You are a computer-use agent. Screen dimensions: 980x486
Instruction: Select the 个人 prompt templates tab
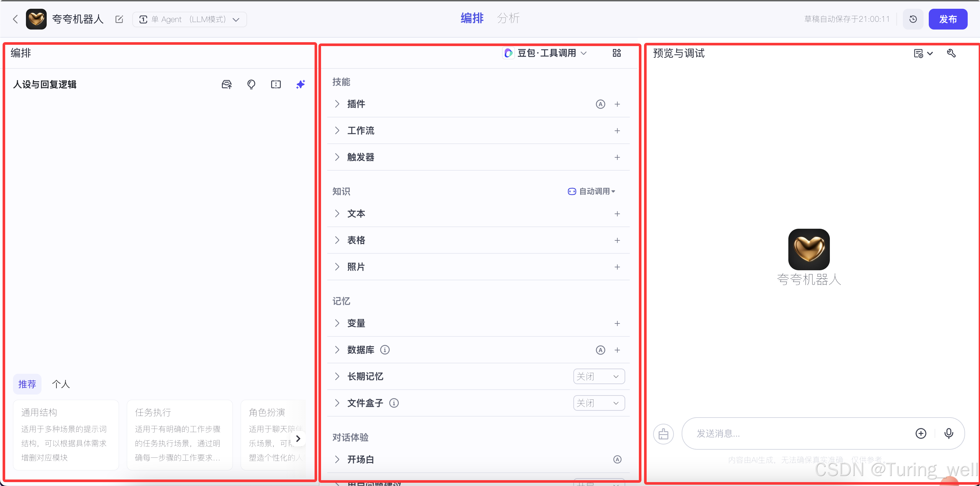coord(61,384)
